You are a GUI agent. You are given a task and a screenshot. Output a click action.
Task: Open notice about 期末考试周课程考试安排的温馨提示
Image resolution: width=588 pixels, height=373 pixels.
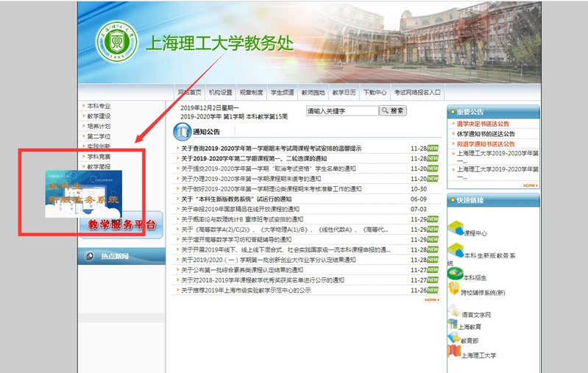point(271,149)
